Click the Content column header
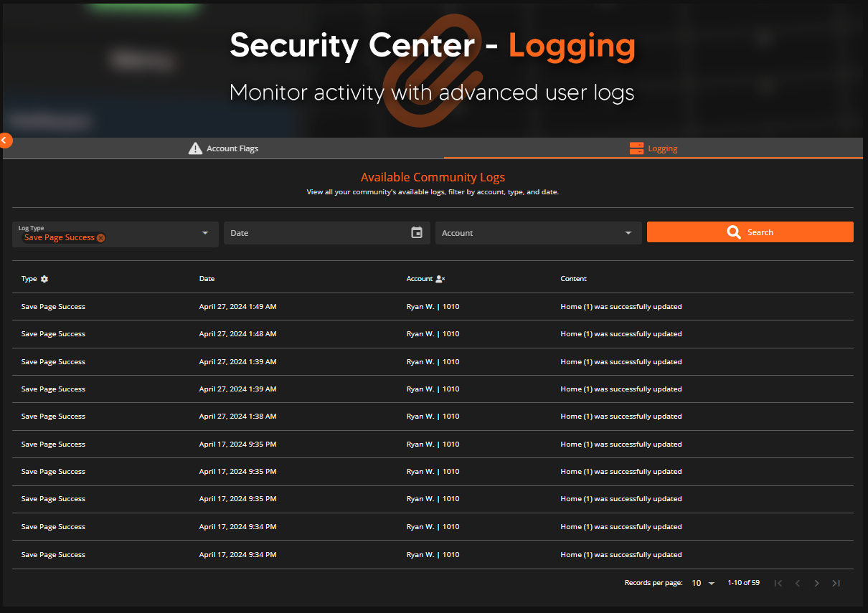 (573, 279)
